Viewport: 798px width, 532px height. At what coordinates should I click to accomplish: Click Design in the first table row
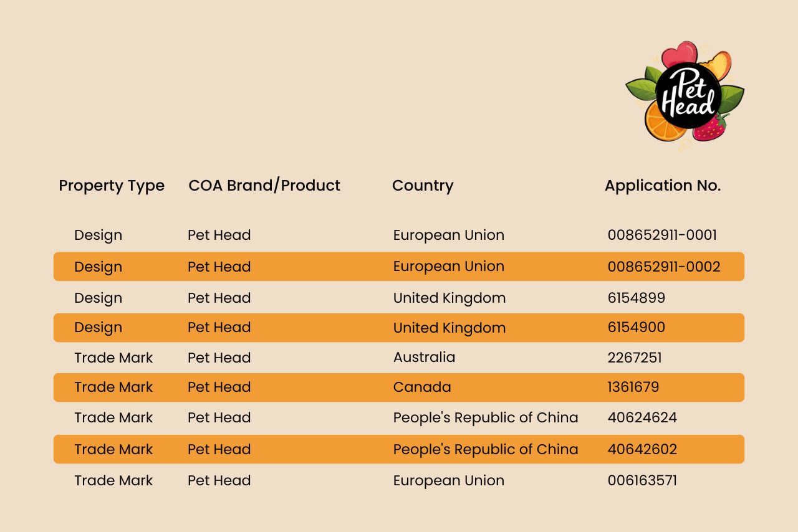click(x=98, y=235)
